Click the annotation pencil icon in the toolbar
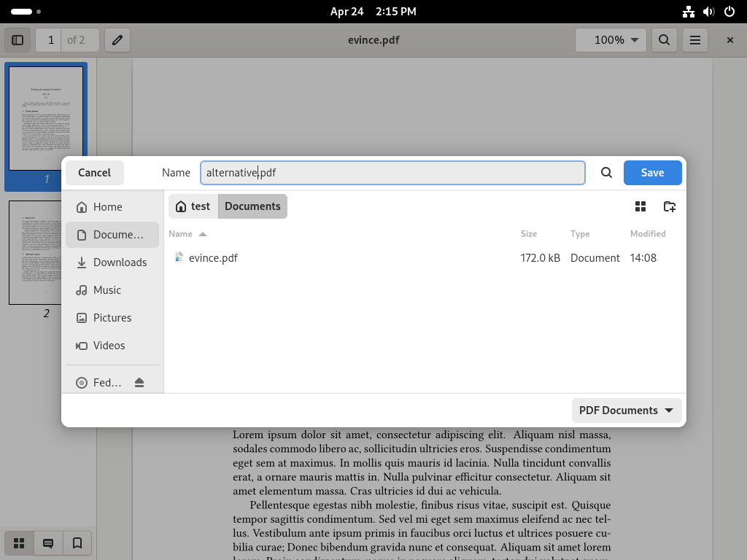Screen dimensions: 747x560 pyautogui.click(x=117, y=40)
